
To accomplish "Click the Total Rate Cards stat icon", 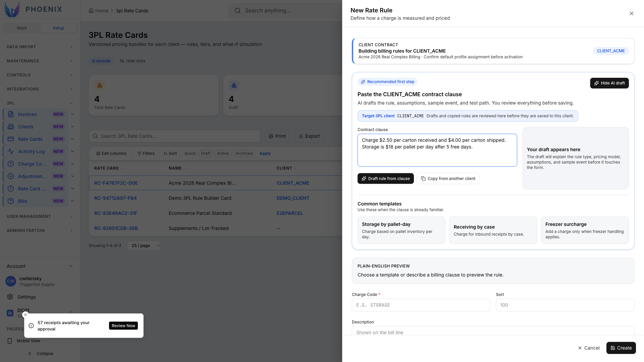I will click(x=100, y=86).
